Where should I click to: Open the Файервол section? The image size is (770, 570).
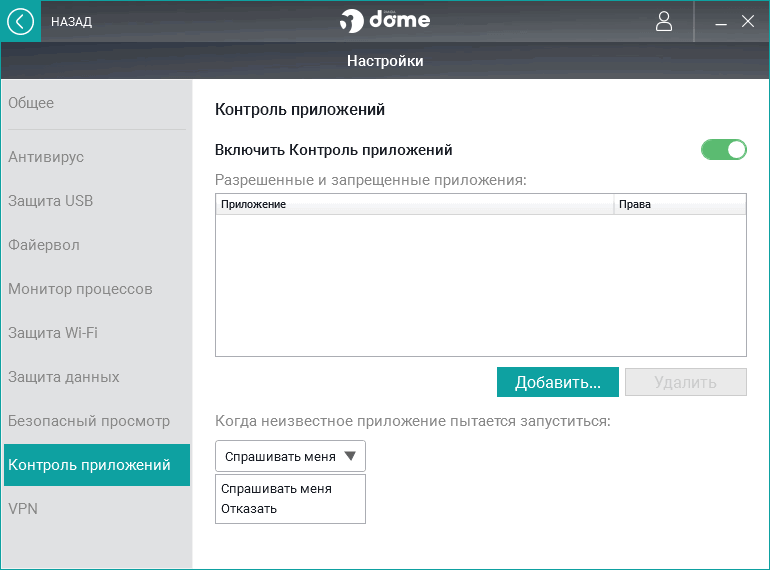point(44,245)
